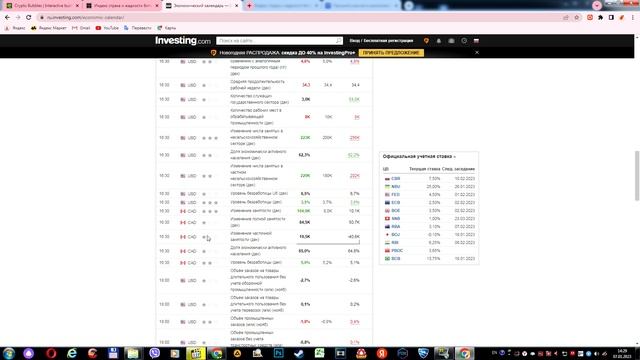The height and width of the screenshot is (360, 640).
Task: Click the Windows Start button
Action: pos(9,353)
